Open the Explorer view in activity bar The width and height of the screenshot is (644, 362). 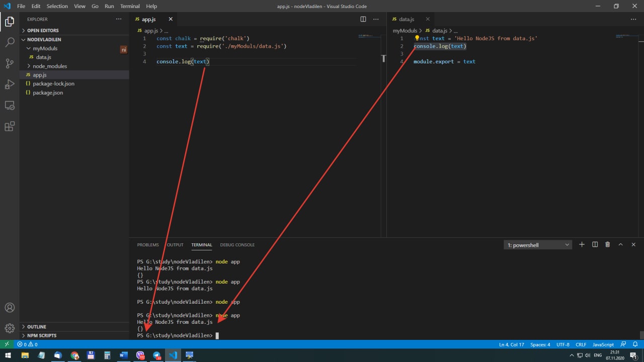point(10,22)
